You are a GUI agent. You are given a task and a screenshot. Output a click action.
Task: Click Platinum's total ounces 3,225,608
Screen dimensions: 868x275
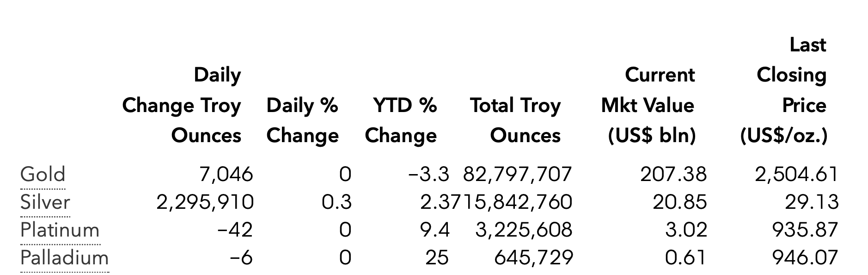click(x=524, y=230)
